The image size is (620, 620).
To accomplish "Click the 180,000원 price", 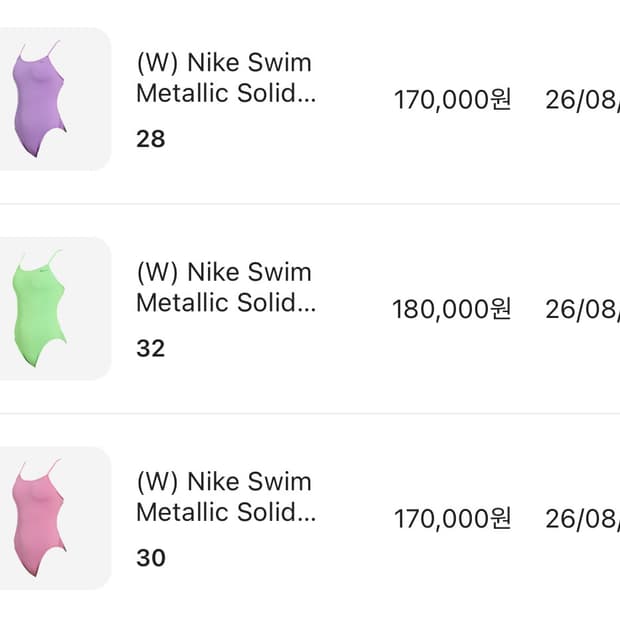I will 451,309.
